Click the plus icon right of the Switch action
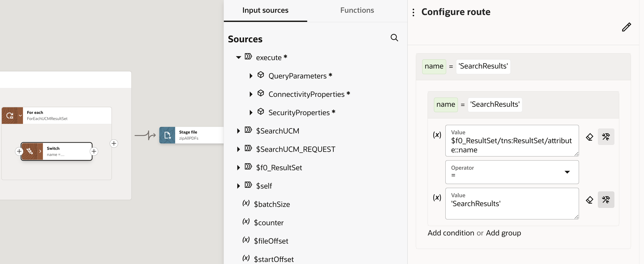 [94, 151]
